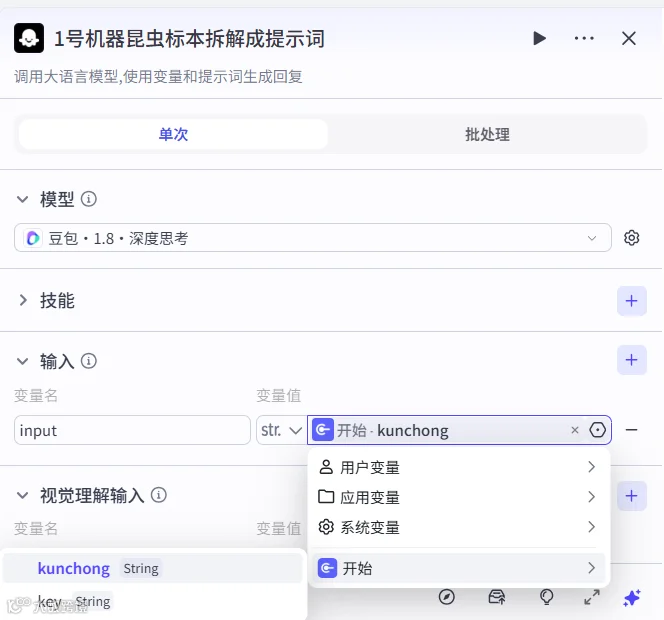
Task: Clear the kunchong variable reference
Action: (x=575, y=430)
